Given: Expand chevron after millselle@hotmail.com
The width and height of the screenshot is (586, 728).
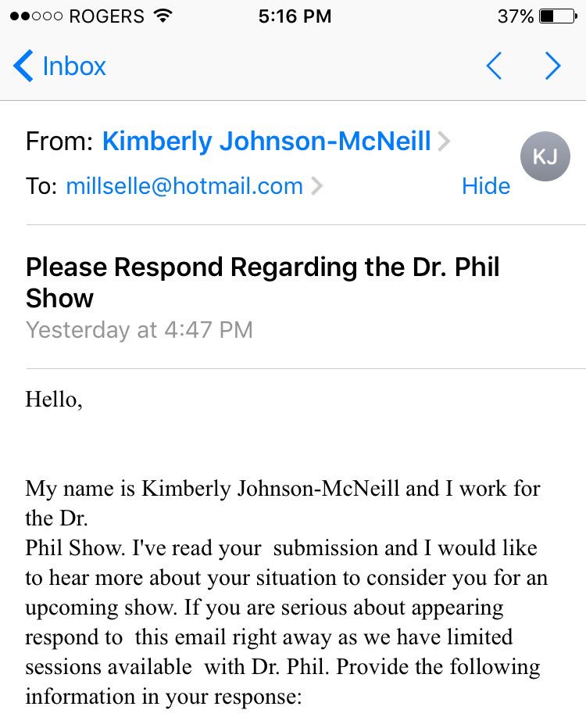Looking at the screenshot, I should [316, 186].
